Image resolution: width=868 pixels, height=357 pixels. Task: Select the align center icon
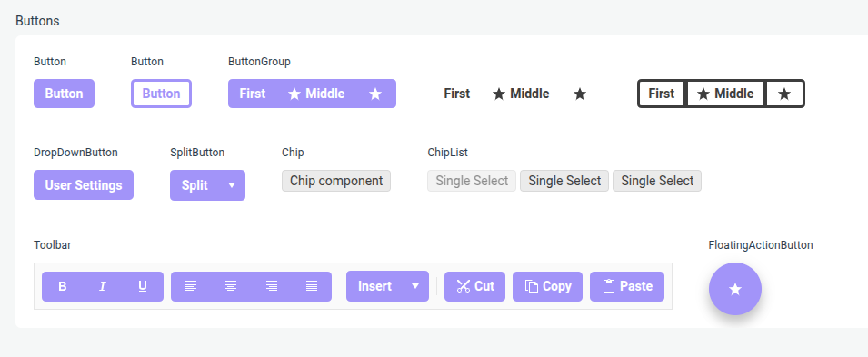pos(231,286)
